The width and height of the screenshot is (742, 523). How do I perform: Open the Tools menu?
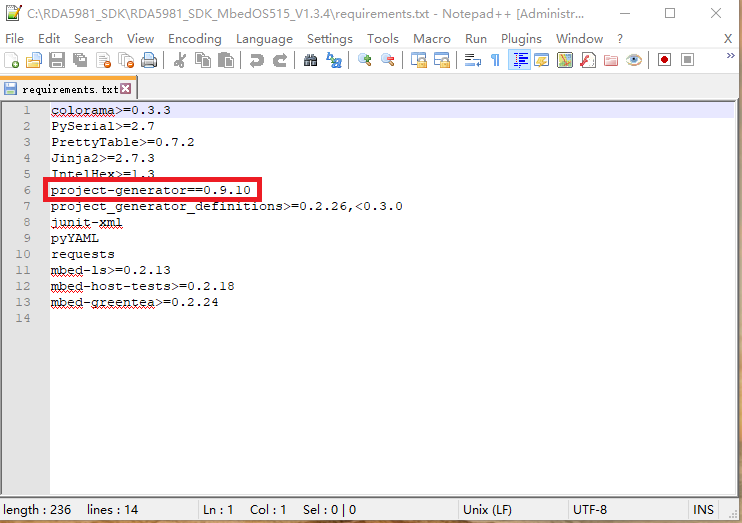[383, 38]
